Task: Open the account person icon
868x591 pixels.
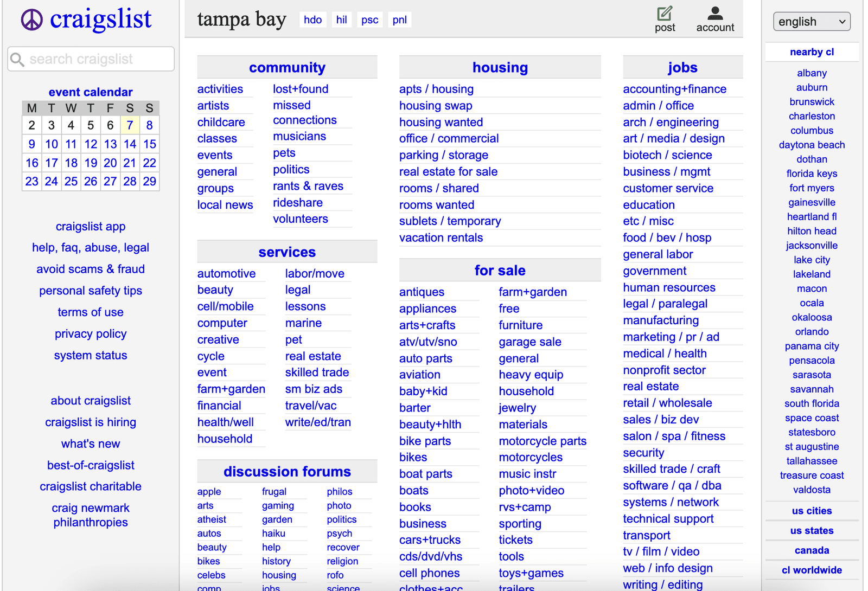Action: 715,13
